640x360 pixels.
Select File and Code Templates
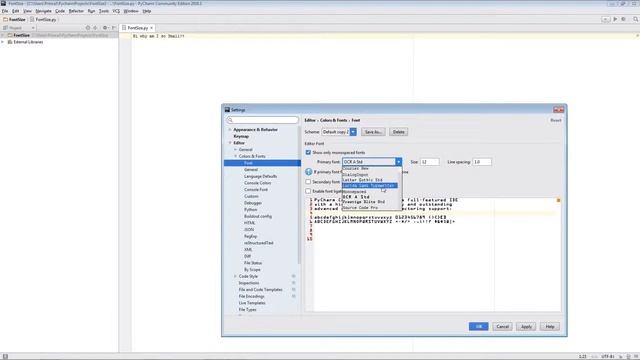260,289
